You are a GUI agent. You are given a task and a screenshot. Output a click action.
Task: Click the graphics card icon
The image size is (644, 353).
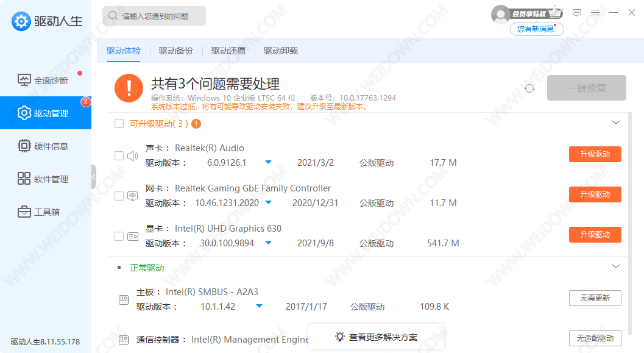point(132,237)
